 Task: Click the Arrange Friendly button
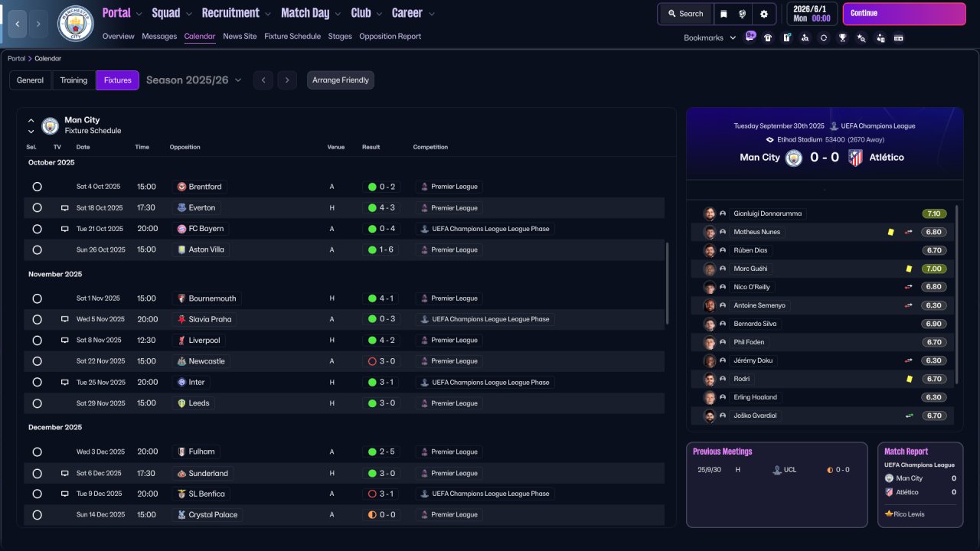(341, 80)
